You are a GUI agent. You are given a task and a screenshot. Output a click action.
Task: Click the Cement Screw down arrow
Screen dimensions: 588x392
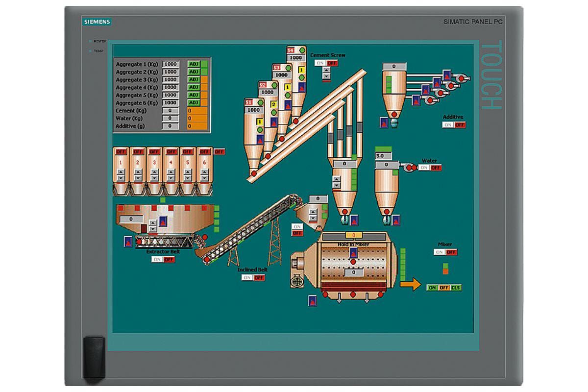tap(326, 75)
